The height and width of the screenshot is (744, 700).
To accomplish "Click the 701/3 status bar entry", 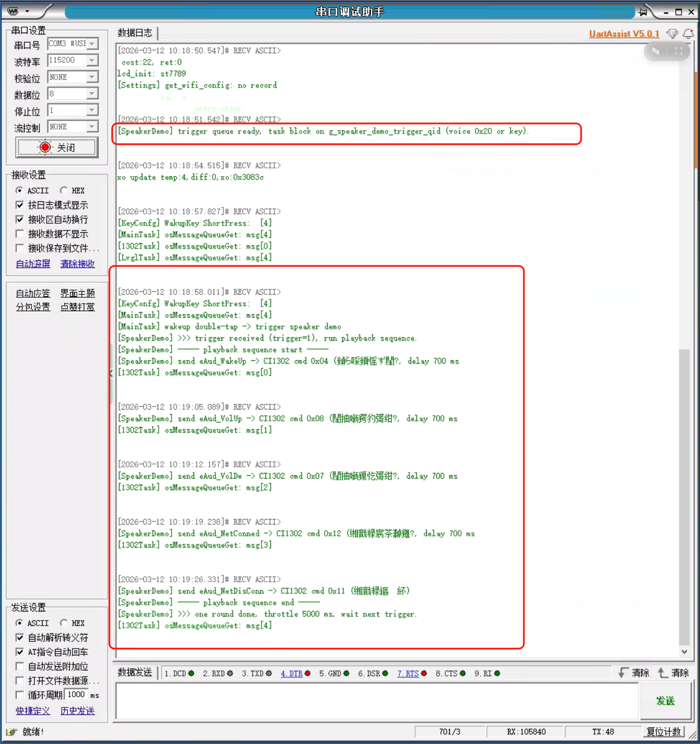I will [x=450, y=732].
